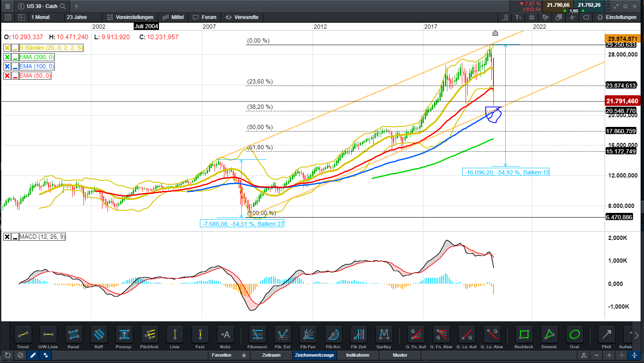644x363 pixels.
Task: Search instruments with the magnifier icon
Action: (x=63, y=6)
